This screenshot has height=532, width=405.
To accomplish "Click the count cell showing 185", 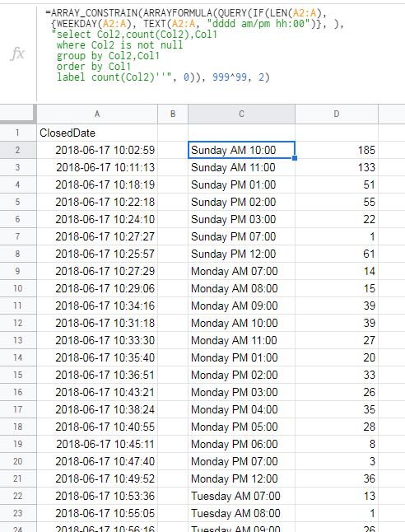I will point(337,150).
